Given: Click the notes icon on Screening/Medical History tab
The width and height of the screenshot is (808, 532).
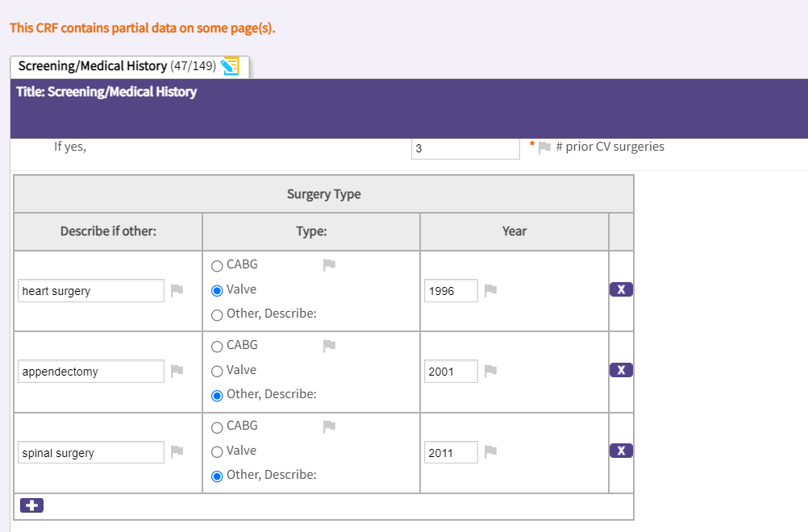Looking at the screenshot, I should [x=230, y=66].
